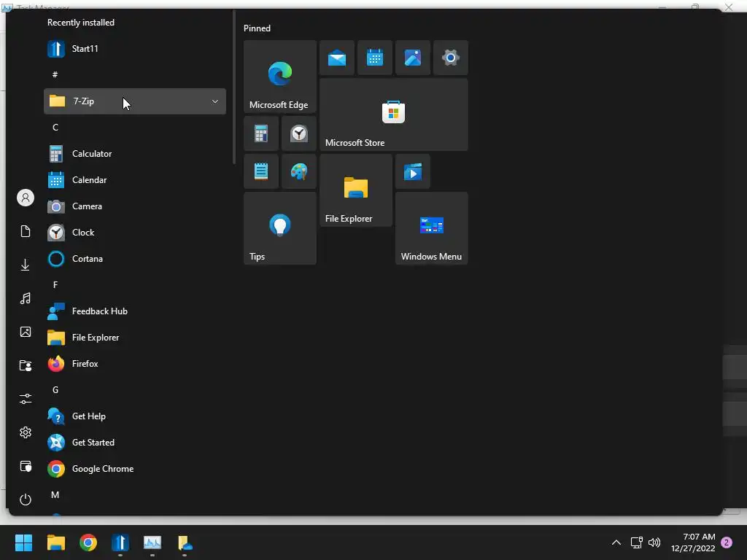747x560 pixels.
Task: Open the Mail pinned tile
Action: pyautogui.click(x=337, y=58)
